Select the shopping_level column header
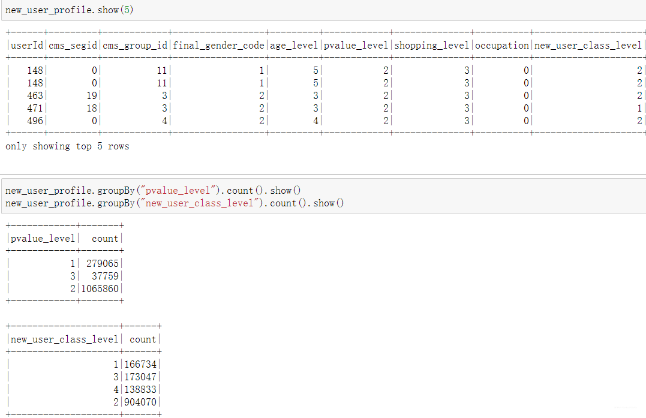The image size is (646, 418). (x=432, y=45)
